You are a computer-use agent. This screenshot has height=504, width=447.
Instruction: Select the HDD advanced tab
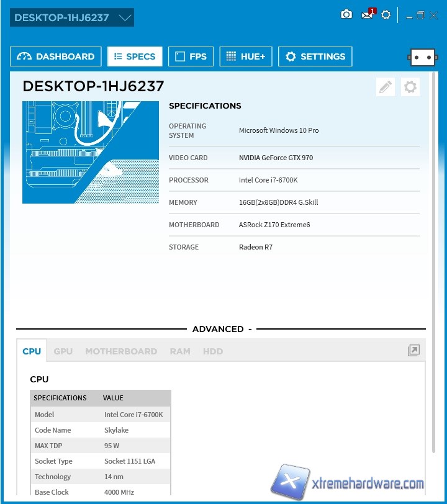pyautogui.click(x=212, y=351)
